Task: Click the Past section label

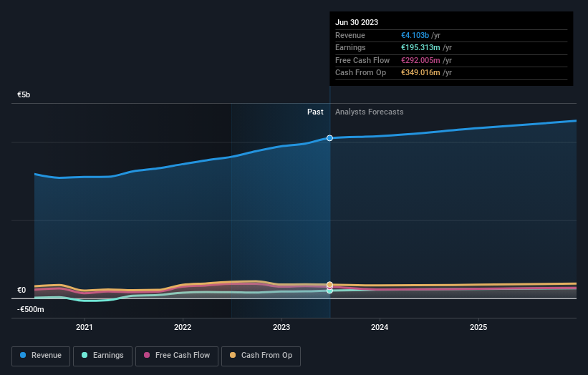Action: [x=315, y=112]
